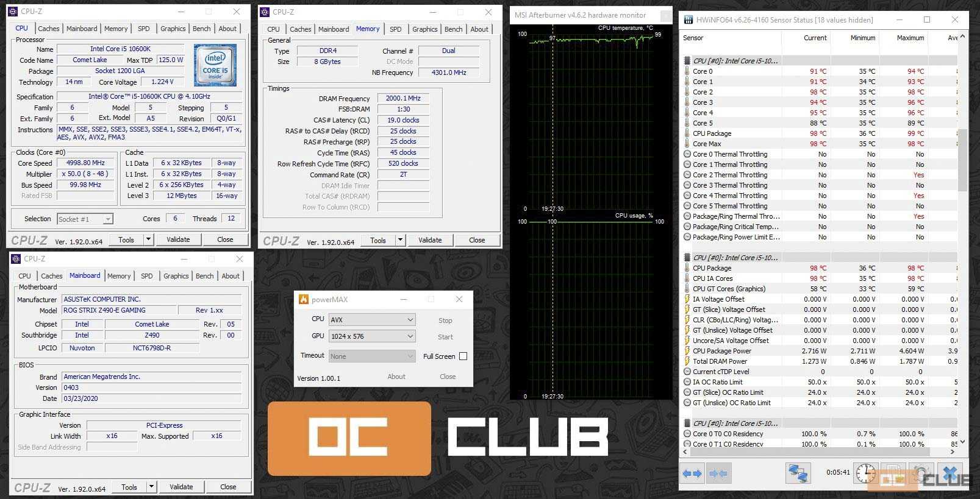
Task: Click the HWiNFO collapse columns arrows icon
Action: [x=718, y=473]
